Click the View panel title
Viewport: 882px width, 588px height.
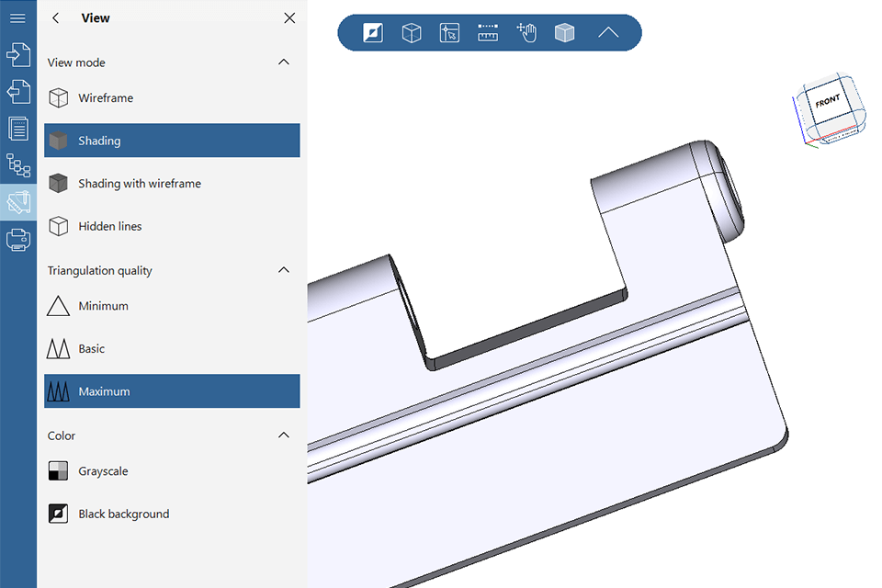pos(96,18)
